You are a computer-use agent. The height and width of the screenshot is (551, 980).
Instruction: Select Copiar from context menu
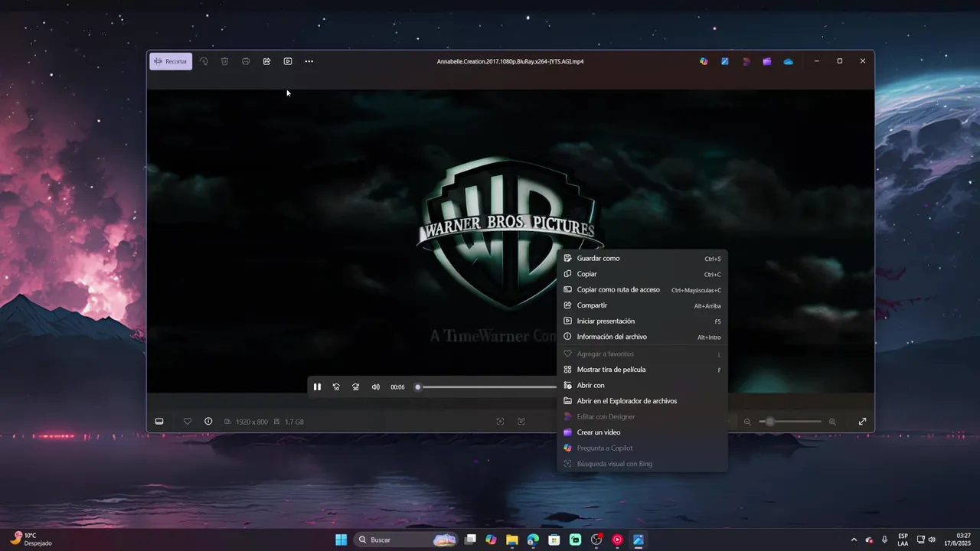click(x=642, y=274)
